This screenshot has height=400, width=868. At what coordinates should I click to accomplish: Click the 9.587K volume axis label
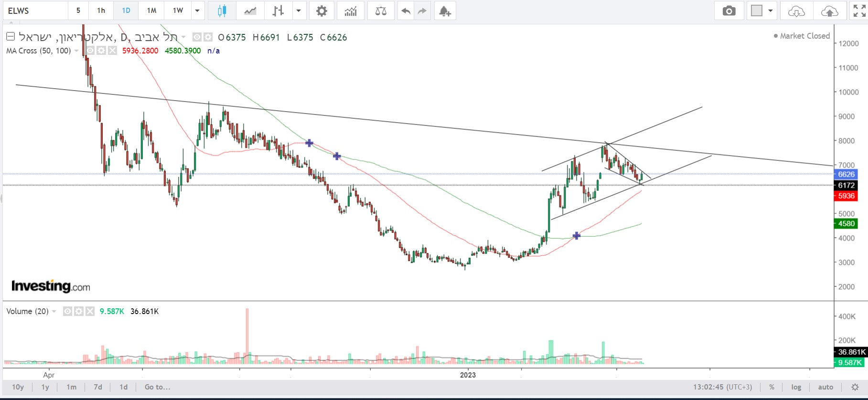tap(850, 362)
